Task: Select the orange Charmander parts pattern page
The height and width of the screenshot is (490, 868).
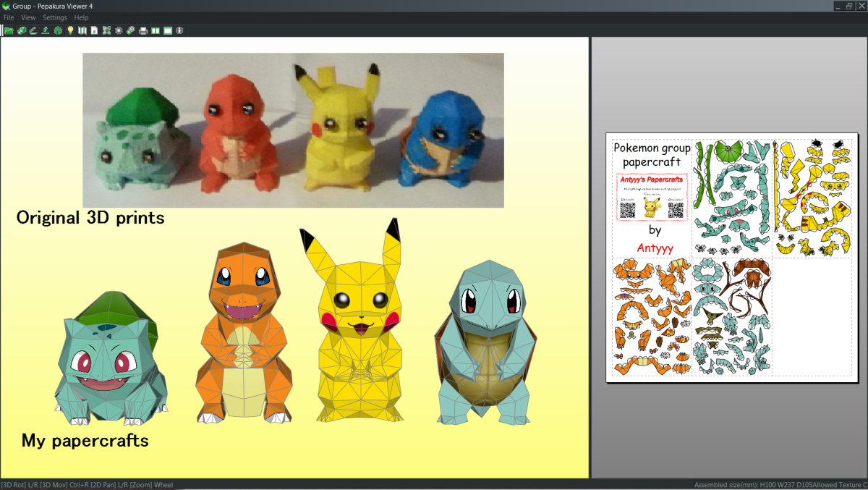Action: (652, 317)
